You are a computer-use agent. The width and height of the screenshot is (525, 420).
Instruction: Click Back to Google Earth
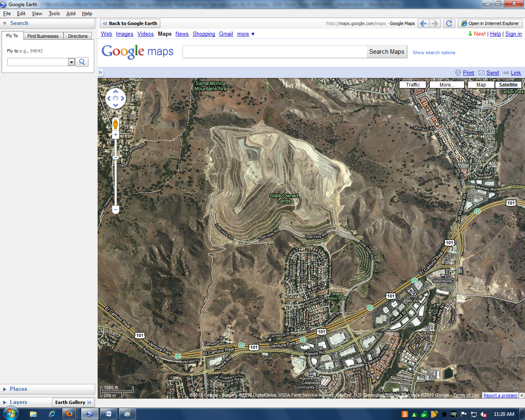(130, 23)
